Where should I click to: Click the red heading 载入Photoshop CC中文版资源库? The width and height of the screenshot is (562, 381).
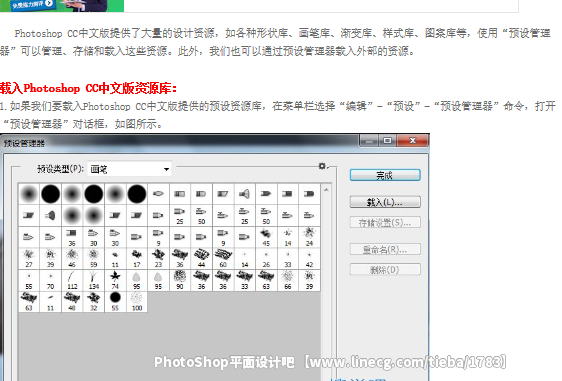[89, 88]
